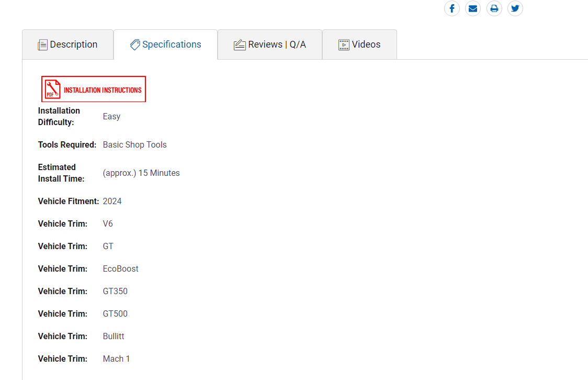Screen dimensions: 588x380
Task: Click the Description tab document icon
Action: [x=43, y=45]
